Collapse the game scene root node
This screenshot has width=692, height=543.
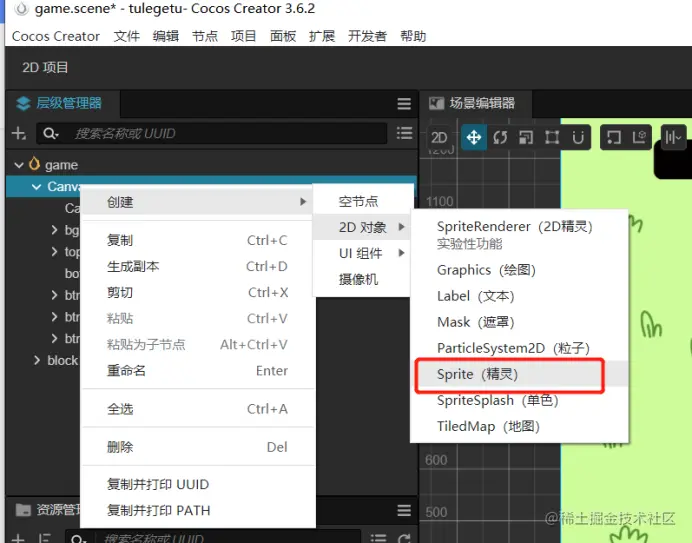coord(19,165)
